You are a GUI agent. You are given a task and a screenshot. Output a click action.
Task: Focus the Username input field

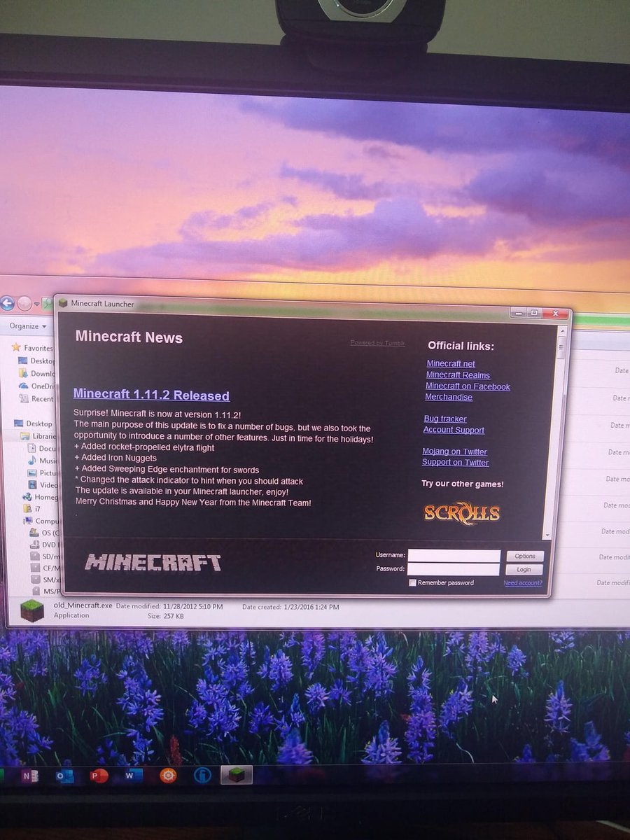[454, 556]
